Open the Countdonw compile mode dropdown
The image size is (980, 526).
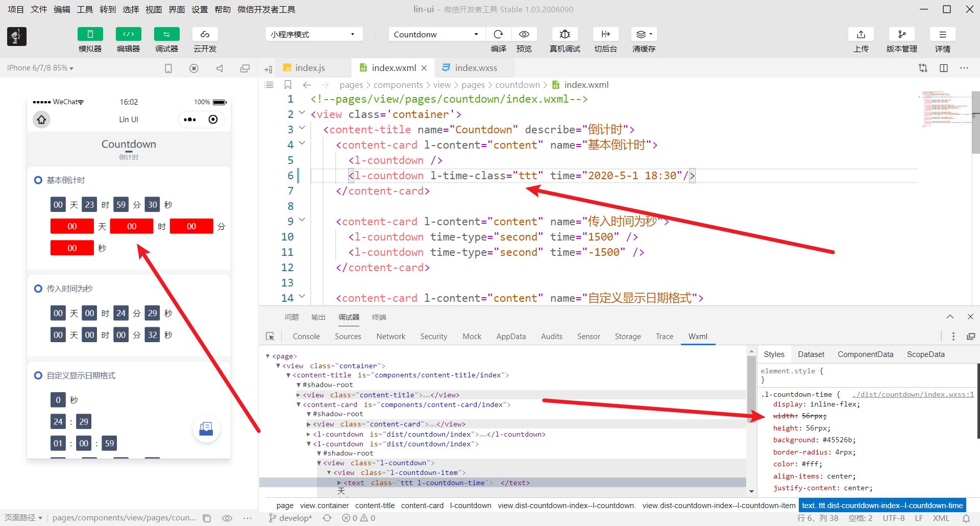pos(436,34)
